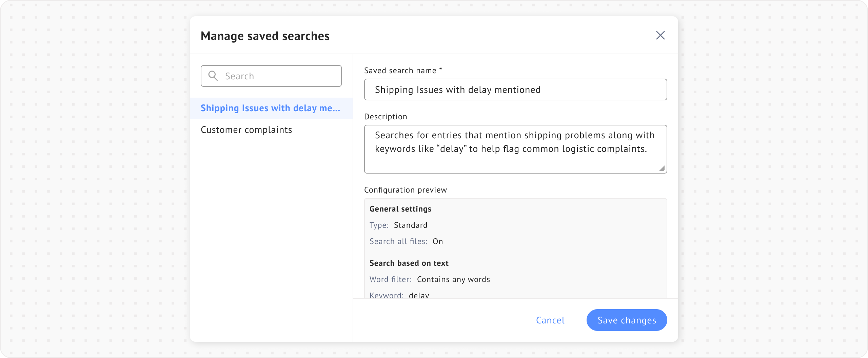Image resolution: width=868 pixels, height=358 pixels.
Task: Click inside the Description text area
Action: tap(515, 149)
